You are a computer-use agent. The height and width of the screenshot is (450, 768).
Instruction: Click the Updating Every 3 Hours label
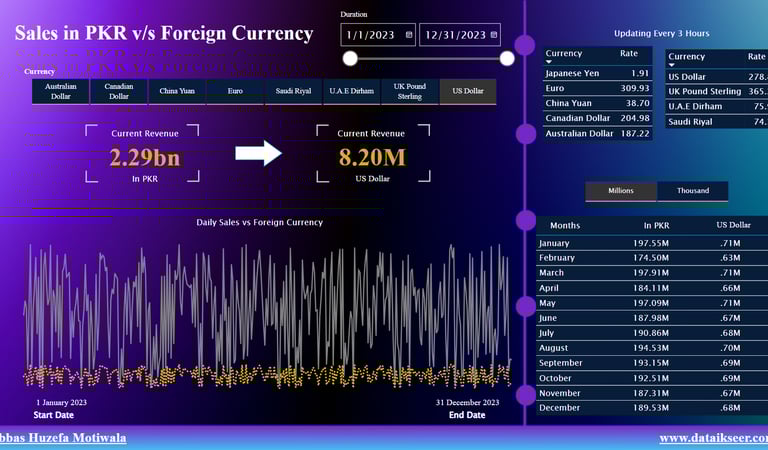tap(662, 33)
